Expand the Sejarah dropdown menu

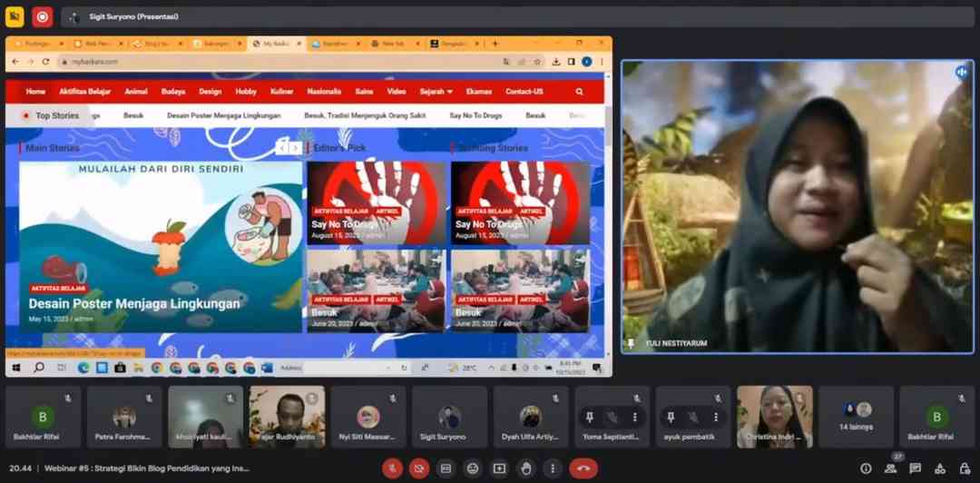tap(436, 92)
